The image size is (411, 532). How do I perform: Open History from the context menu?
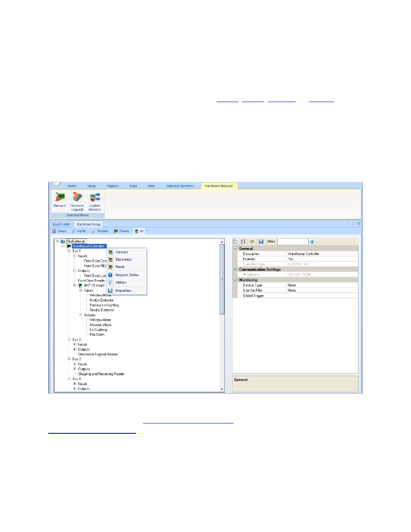pyautogui.click(x=121, y=283)
